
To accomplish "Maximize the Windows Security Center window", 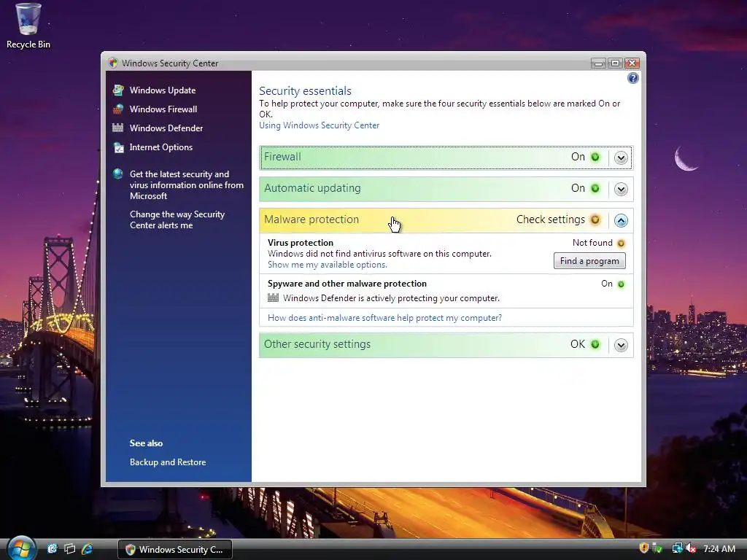I will pos(615,63).
